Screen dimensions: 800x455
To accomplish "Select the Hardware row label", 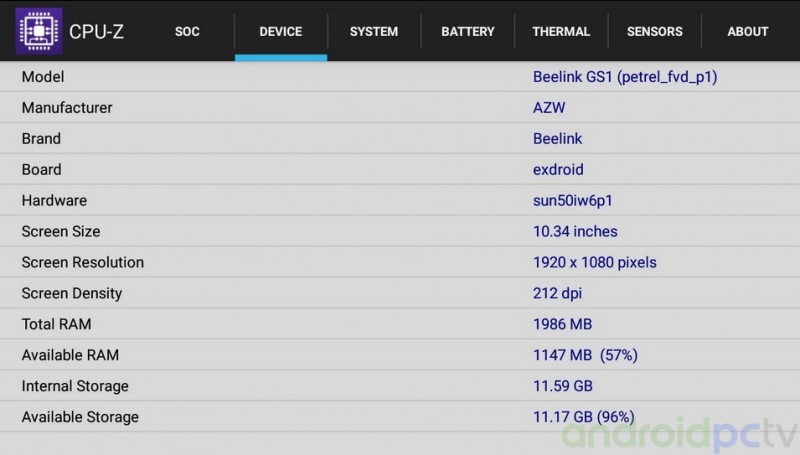I will [x=54, y=200].
